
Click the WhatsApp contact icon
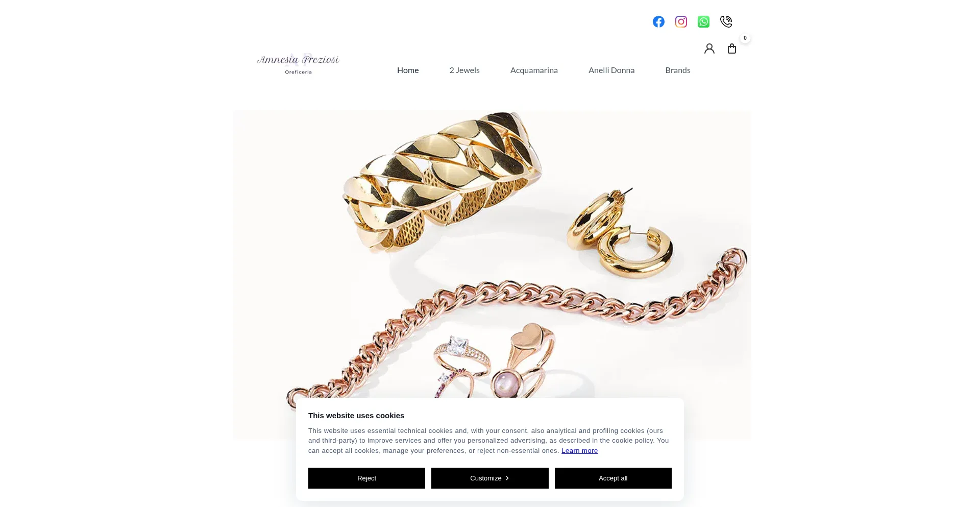pos(703,21)
